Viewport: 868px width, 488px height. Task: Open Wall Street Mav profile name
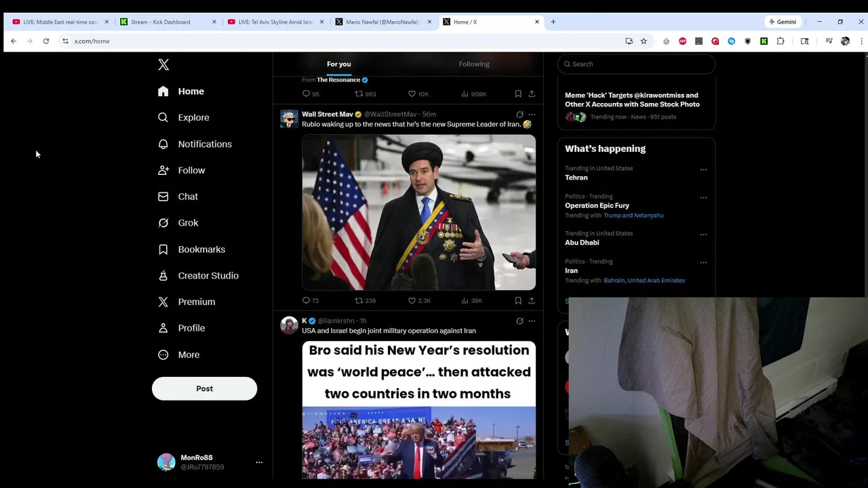[328, 114]
